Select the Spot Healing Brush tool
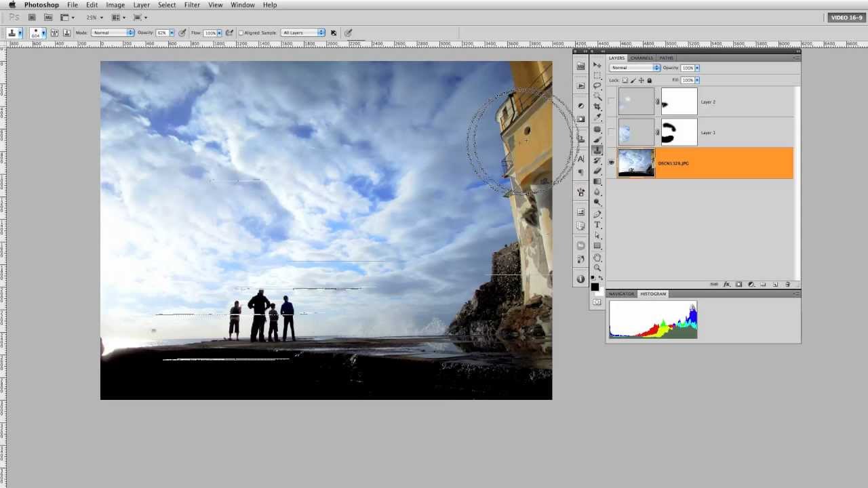Screen dimensions: 868x488 (597, 129)
